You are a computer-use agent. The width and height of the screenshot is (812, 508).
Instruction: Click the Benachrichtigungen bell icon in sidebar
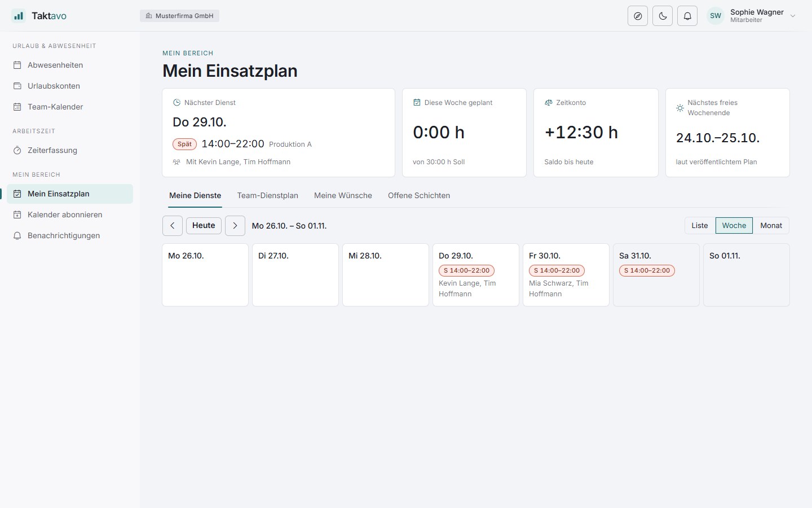17,235
